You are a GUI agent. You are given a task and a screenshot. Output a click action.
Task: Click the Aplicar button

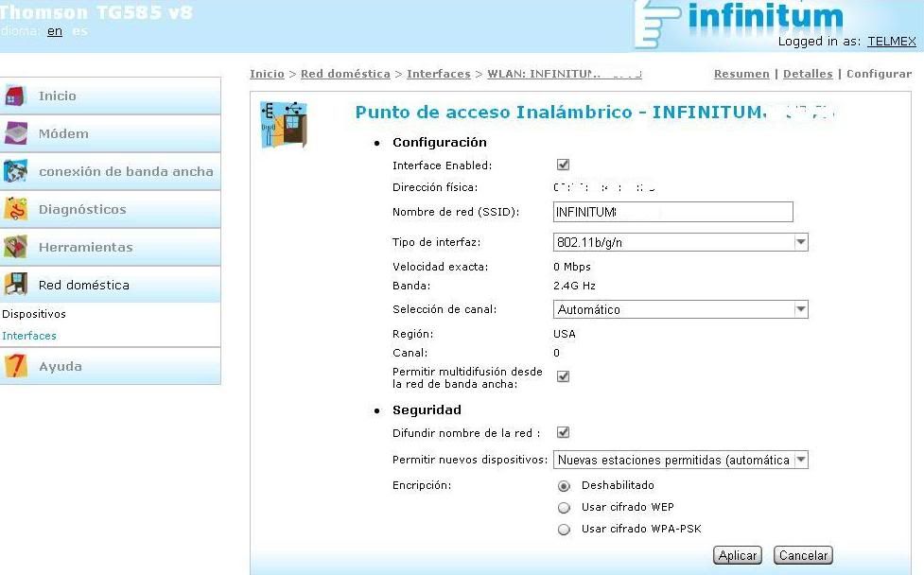pyautogui.click(x=737, y=555)
